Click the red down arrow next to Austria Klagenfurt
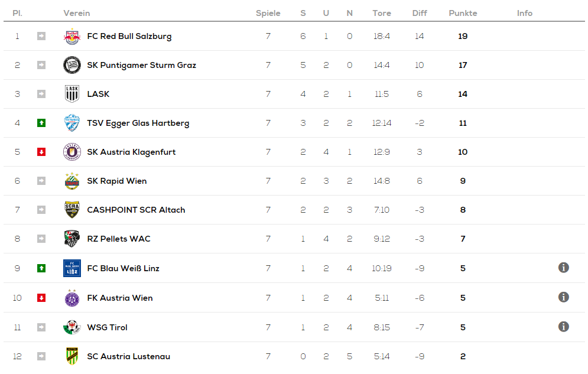 coord(41,152)
